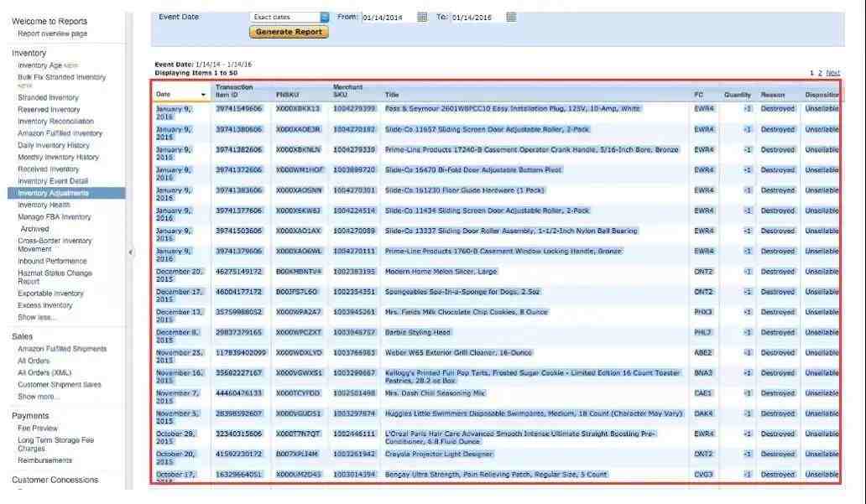The image size is (866, 504).
Task: Sort by Date column arrow
Action: click(x=203, y=95)
